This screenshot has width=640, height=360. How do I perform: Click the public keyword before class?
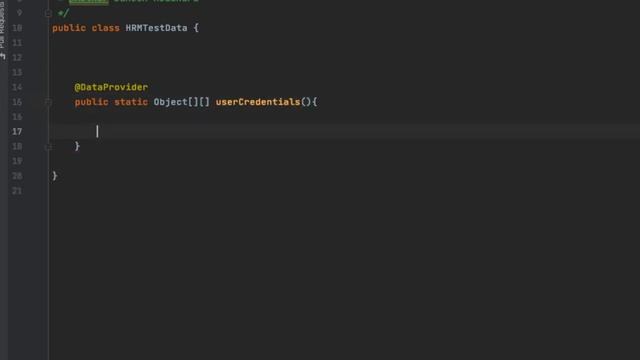69,28
